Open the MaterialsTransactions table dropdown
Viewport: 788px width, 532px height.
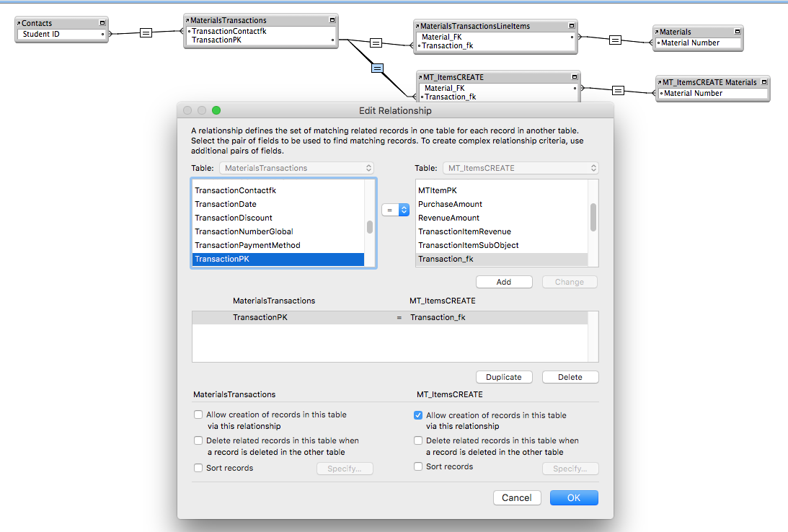(296, 168)
